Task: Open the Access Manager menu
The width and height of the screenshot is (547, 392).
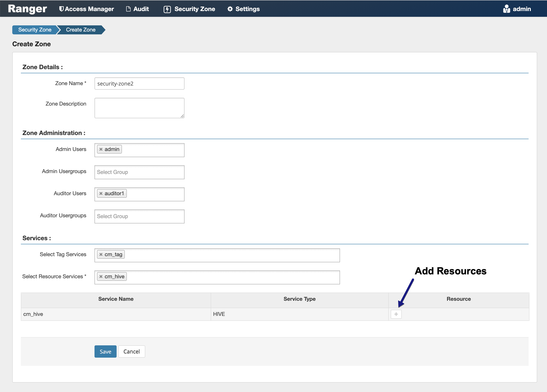Action: pyautogui.click(x=86, y=9)
